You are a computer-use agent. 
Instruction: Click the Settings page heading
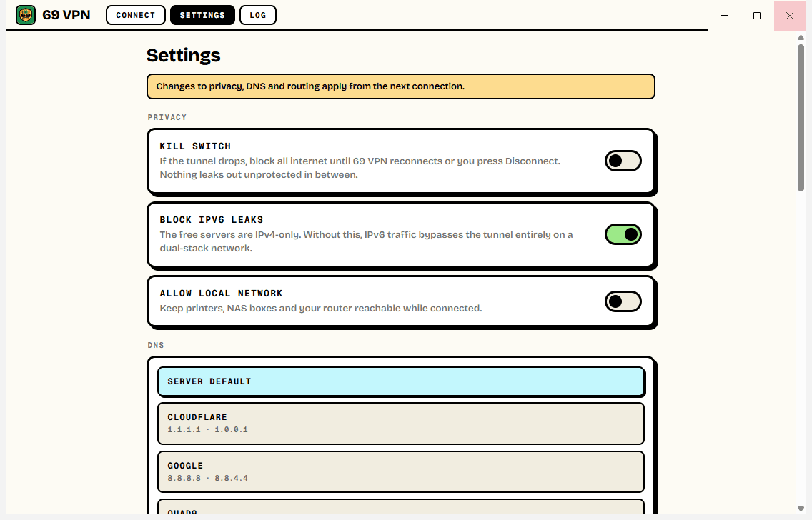pos(183,56)
